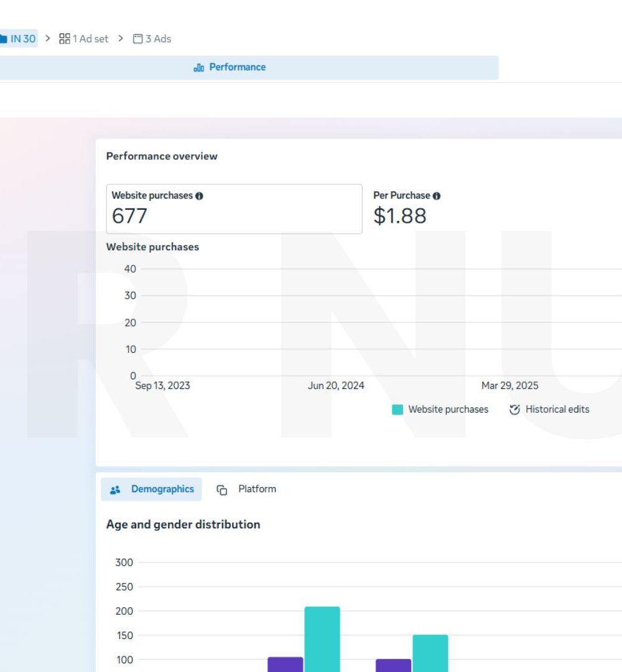This screenshot has height=672, width=622.
Task: Click the Mar 29, 2025 axis date
Action: [x=510, y=385]
